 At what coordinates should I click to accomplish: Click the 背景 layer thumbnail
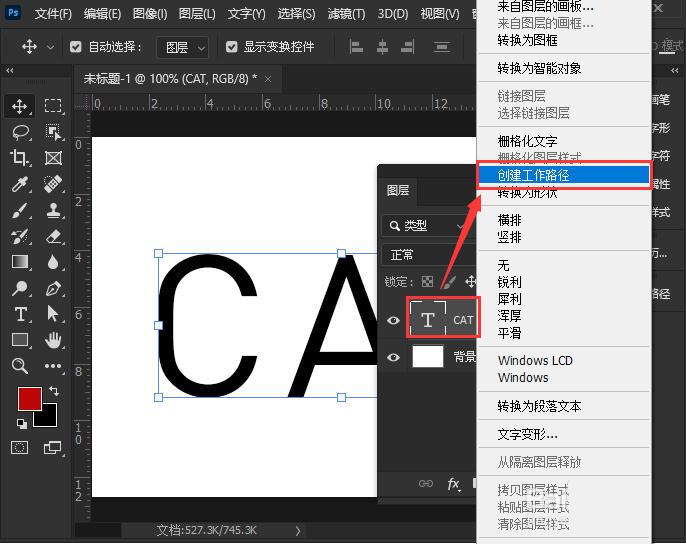(x=428, y=357)
